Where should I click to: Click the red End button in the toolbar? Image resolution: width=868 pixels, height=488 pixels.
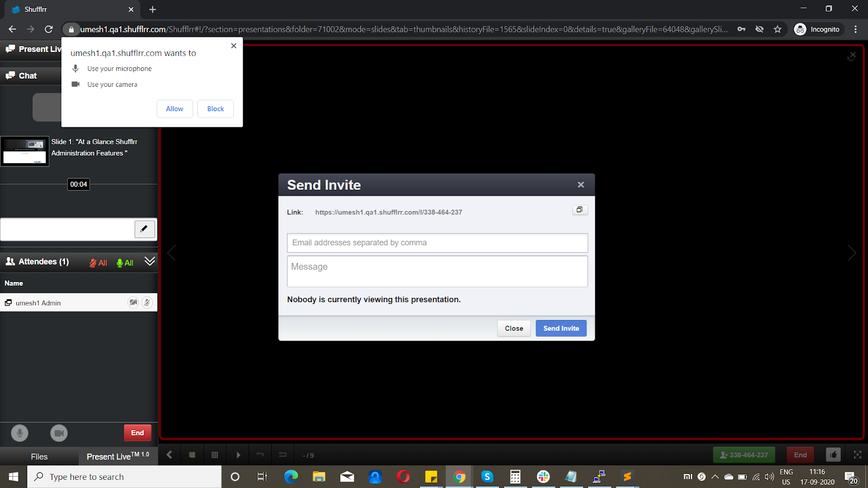click(800, 455)
